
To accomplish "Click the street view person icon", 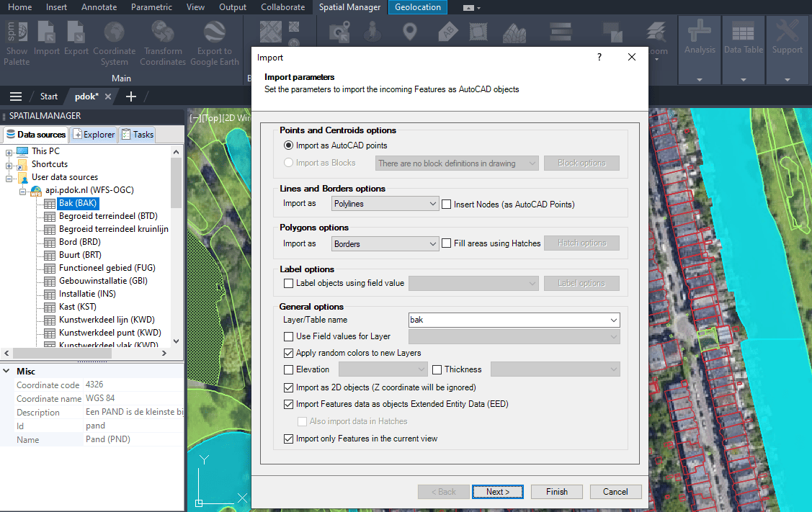I will point(372,32).
